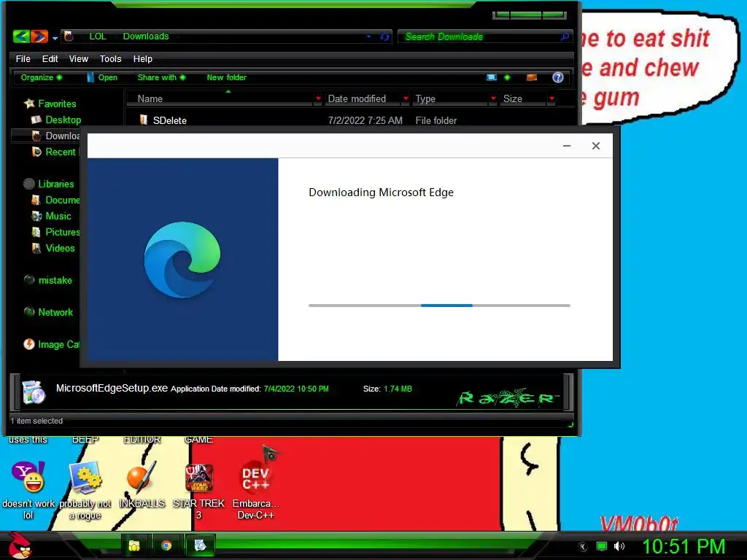This screenshot has width=747, height=560.
Task: Open the 'probably not a rogue' desktop icon
Action: pos(85,491)
